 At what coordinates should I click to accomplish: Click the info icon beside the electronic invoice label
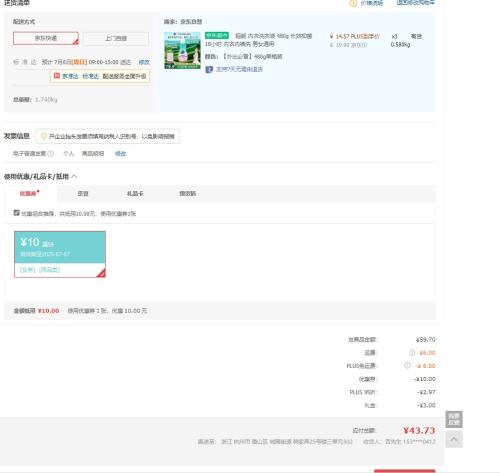[x=50, y=154]
